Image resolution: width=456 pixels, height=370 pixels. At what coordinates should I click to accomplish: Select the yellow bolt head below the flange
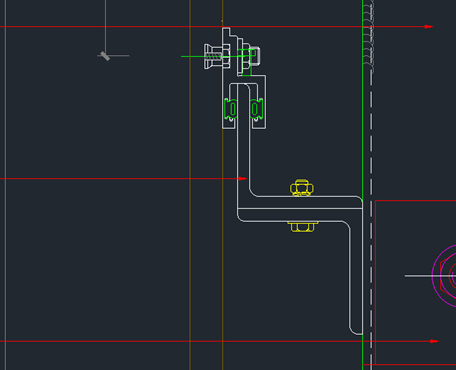tap(303, 226)
